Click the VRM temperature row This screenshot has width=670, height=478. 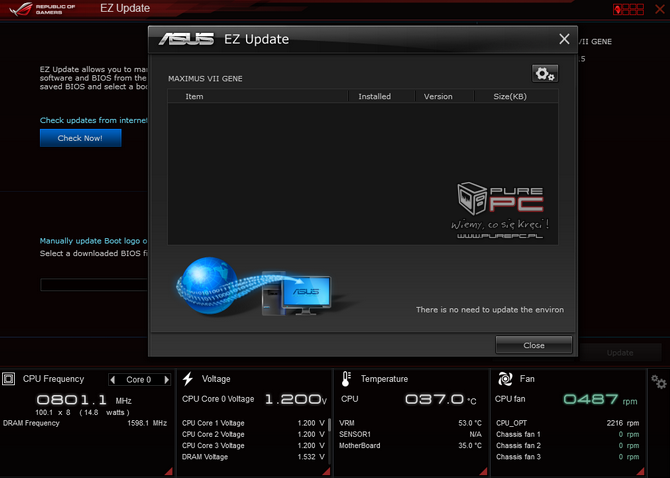(x=410, y=423)
